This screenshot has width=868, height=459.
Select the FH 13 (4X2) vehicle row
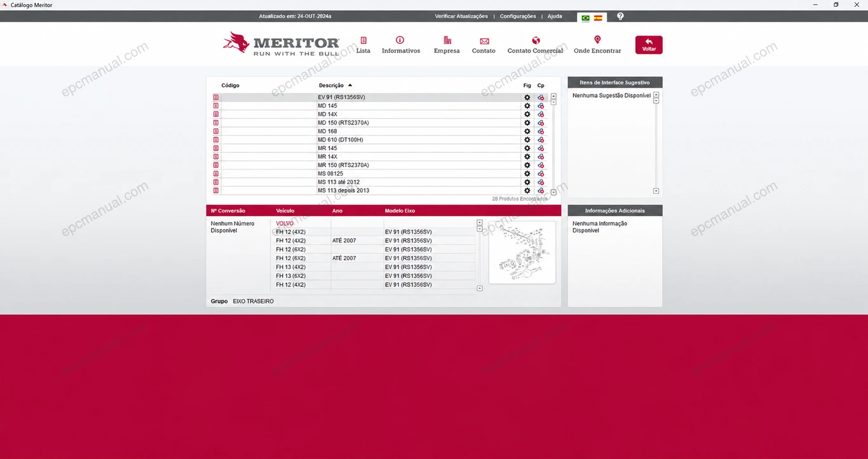point(375,267)
